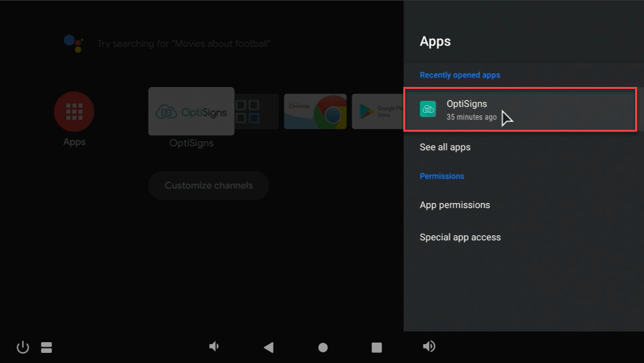Open App permissions
Image resolution: width=644 pixels, height=363 pixels.
454,205
